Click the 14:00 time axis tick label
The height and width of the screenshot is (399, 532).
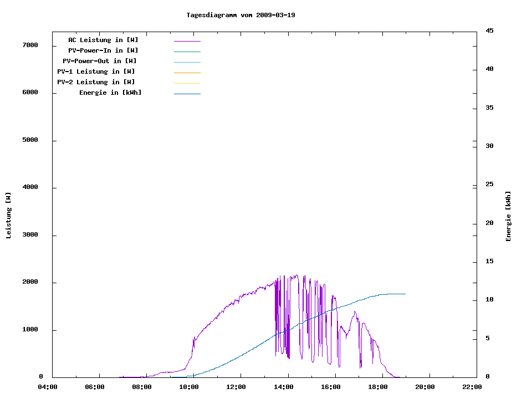pyautogui.click(x=284, y=387)
